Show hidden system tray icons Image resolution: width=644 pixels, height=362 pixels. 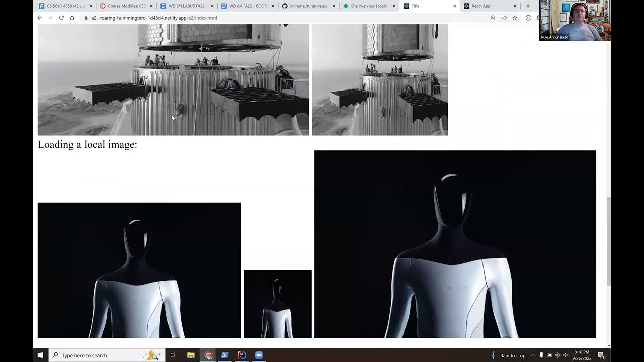pyautogui.click(x=533, y=355)
